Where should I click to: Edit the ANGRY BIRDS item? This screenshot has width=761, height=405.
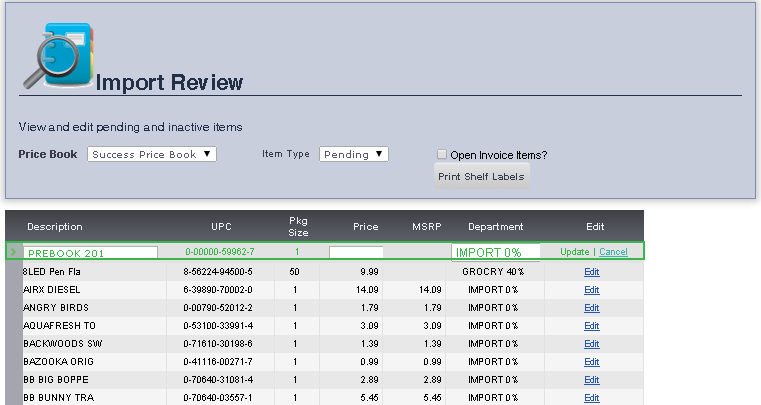pyautogui.click(x=592, y=308)
